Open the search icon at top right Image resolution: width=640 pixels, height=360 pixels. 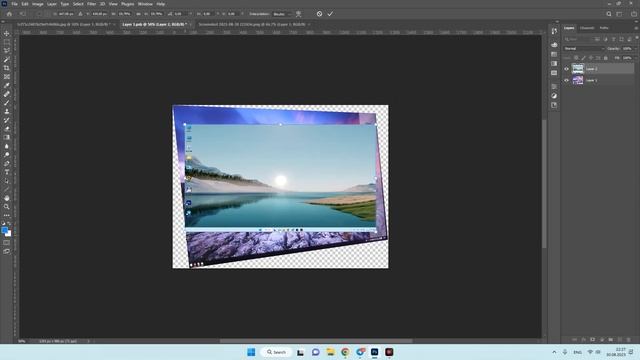[609, 14]
